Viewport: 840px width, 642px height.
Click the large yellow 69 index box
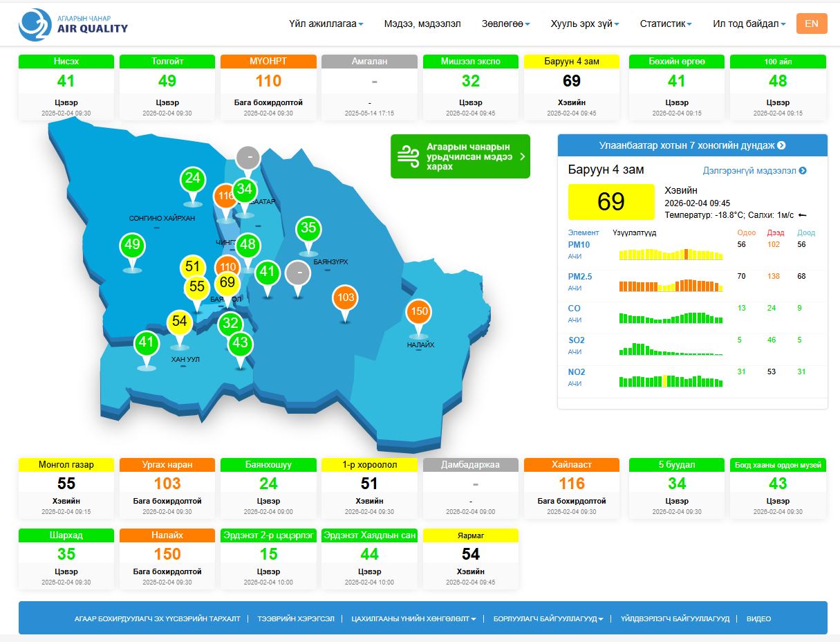click(610, 201)
